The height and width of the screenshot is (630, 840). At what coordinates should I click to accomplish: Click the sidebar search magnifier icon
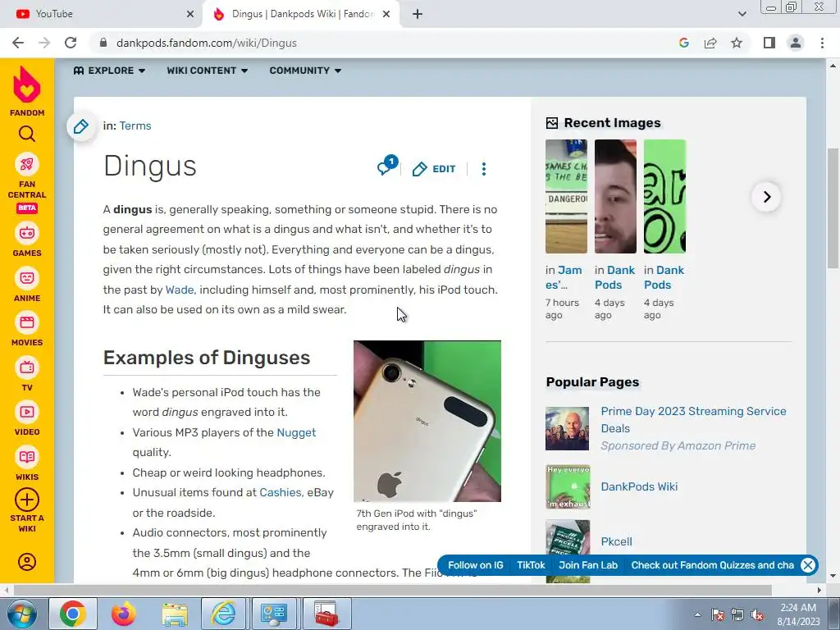pos(27,134)
